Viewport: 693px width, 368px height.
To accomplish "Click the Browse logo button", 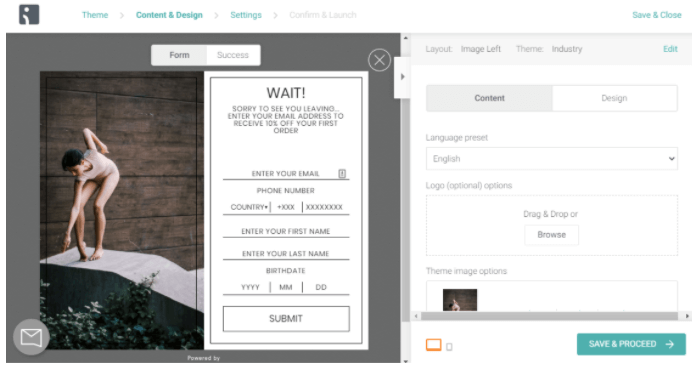I will (x=552, y=235).
